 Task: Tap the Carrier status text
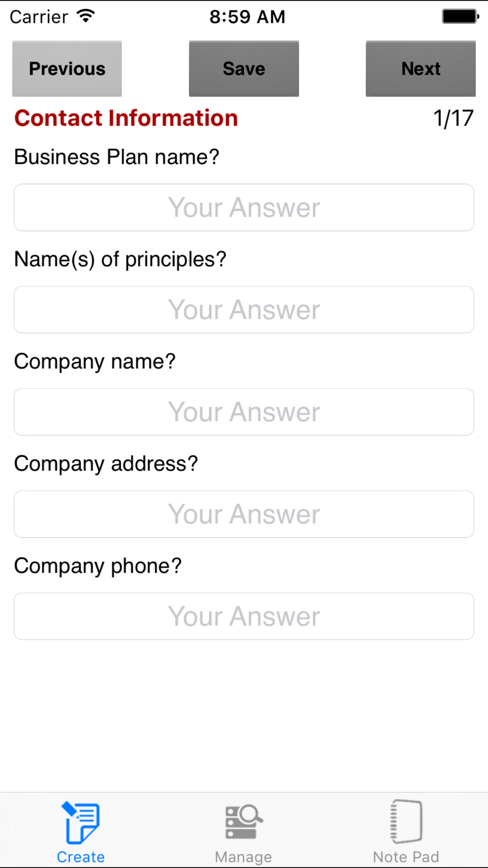(39, 17)
